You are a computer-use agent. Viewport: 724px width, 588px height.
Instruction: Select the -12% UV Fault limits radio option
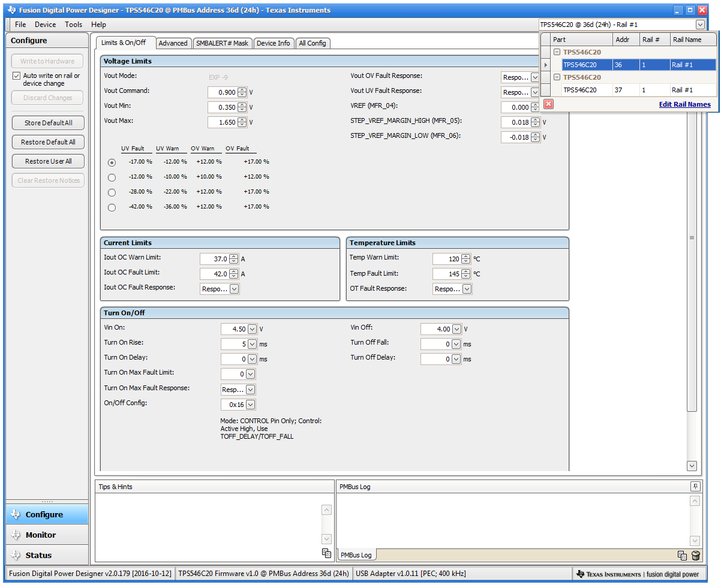pyautogui.click(x=112, y=177)
